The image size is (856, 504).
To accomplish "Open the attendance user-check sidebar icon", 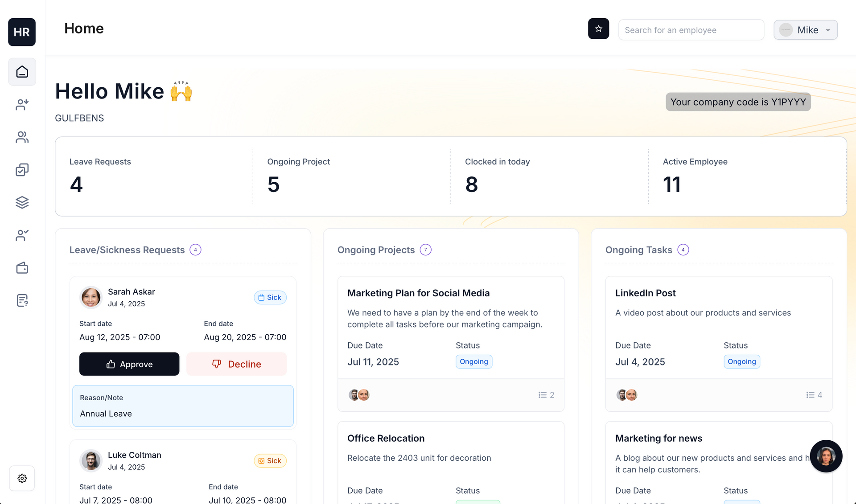I will (22, 235).
